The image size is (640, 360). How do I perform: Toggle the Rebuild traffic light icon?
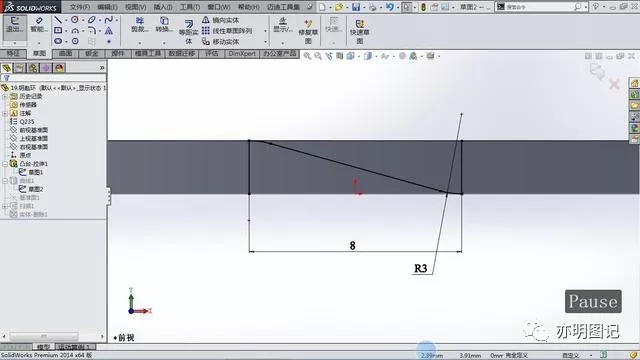424,7
